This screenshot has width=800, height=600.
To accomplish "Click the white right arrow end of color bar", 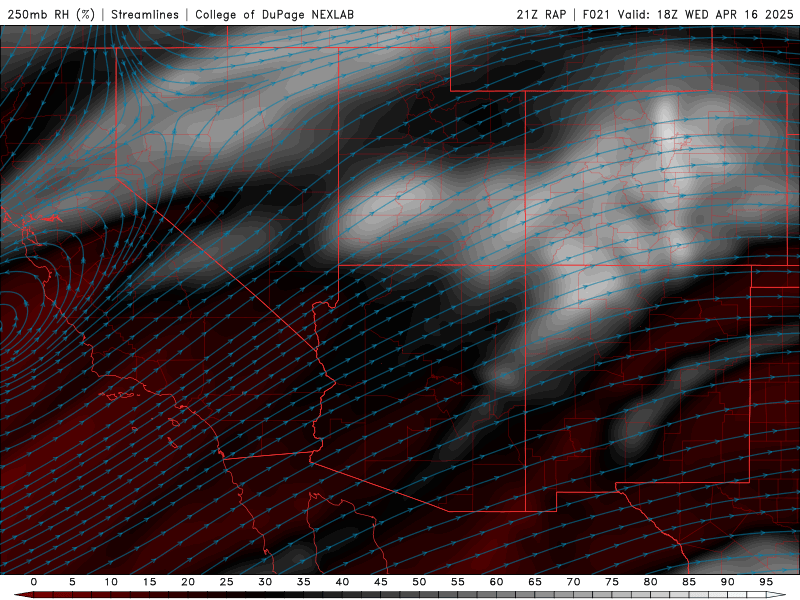I will [x=777, y=595].
